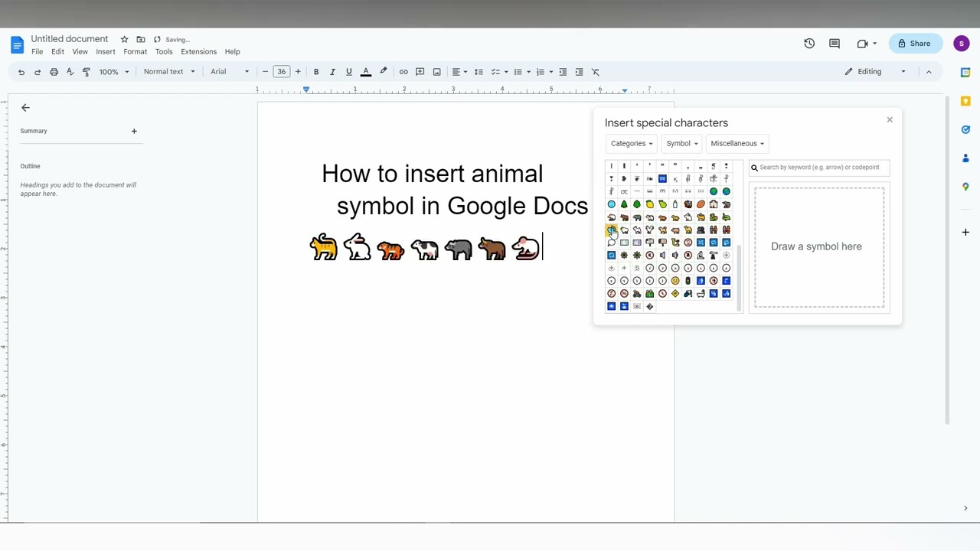
Task: Open version history clock icon
Action: (809, 44)
